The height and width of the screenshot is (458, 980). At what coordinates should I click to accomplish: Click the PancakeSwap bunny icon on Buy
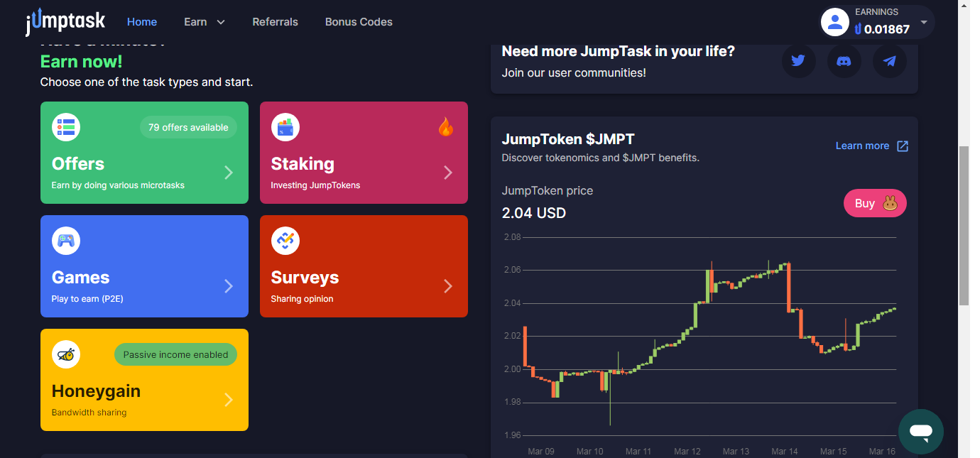pos(891,204)
